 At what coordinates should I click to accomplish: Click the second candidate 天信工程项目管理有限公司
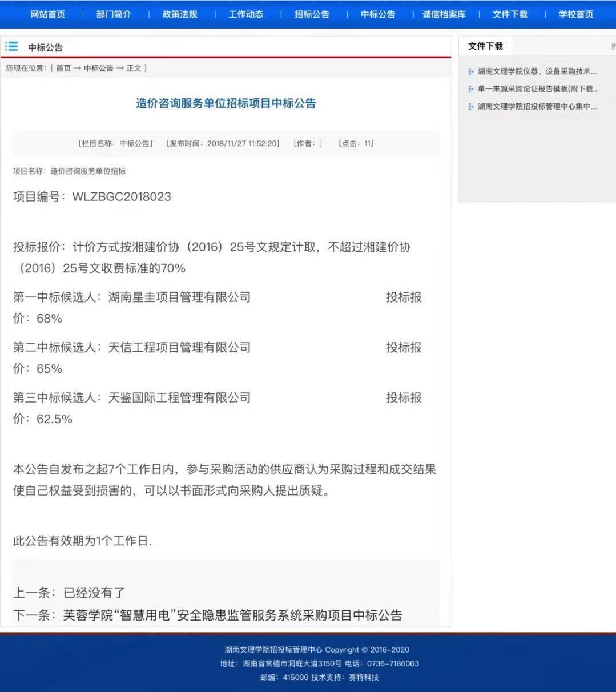click(x=180, y=347)
